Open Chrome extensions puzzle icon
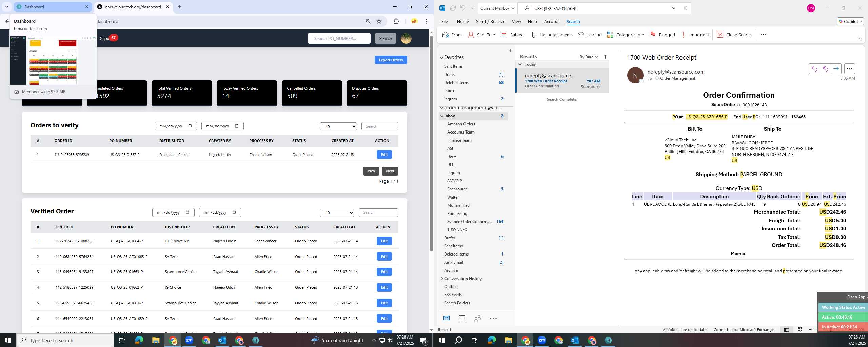The width and height of the screenshot is (868, 347). click(396, 21)
